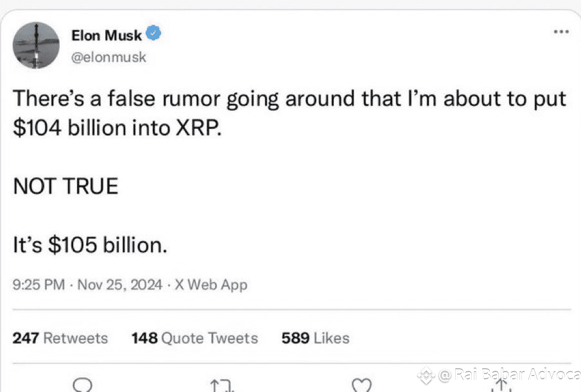Screen dimensions: 581x392
Task: Click the 9:25 PM timestamp
Action: tap(39, 284)
